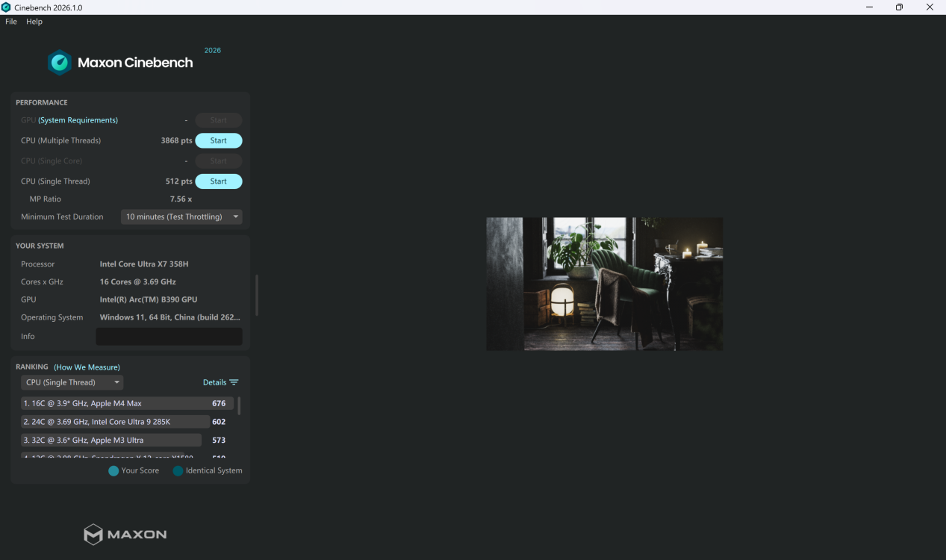This screenshot has height=560, width=946.
Task: Restore down the Cinebench window
Action: 899,7
